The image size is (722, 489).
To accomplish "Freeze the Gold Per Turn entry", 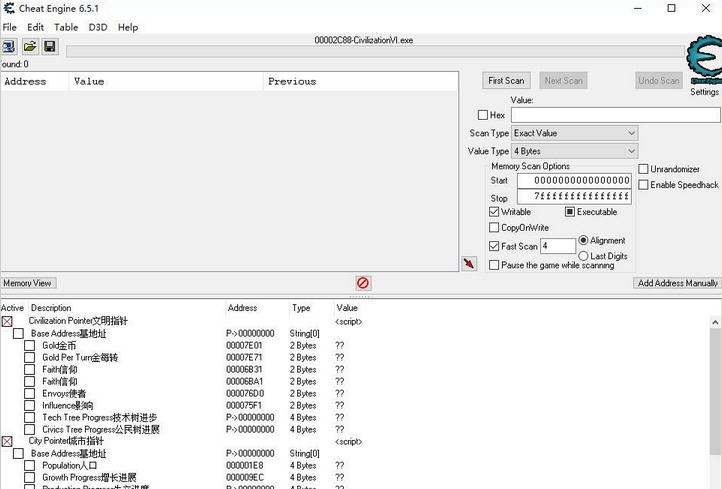I will click(29, 357).
